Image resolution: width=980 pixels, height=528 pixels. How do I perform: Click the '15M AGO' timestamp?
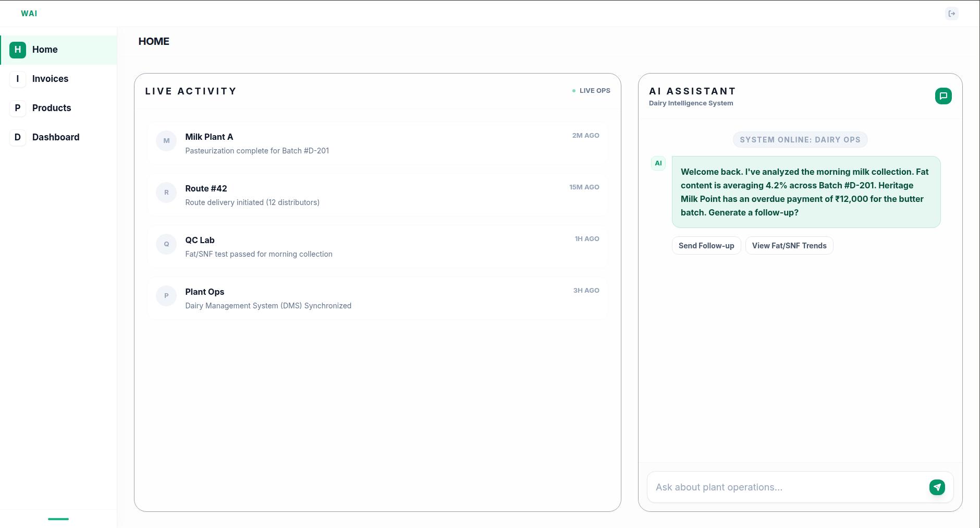click(x=584, y=187)
